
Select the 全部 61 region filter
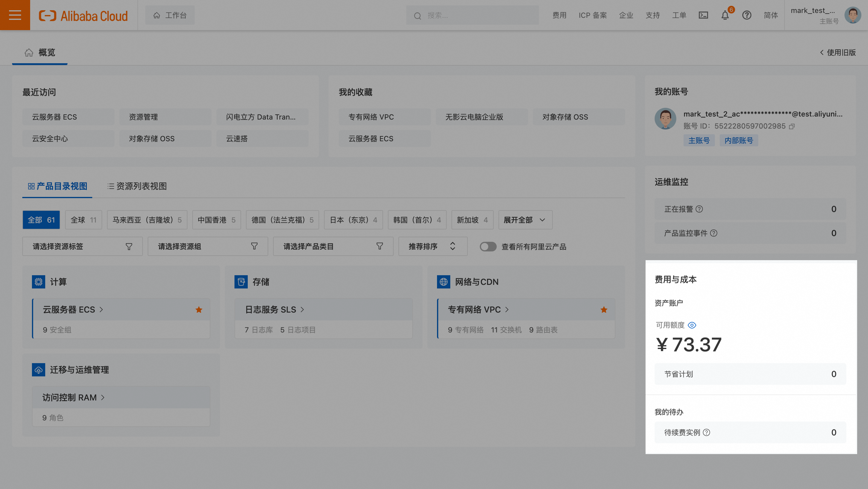coord(41,220)
